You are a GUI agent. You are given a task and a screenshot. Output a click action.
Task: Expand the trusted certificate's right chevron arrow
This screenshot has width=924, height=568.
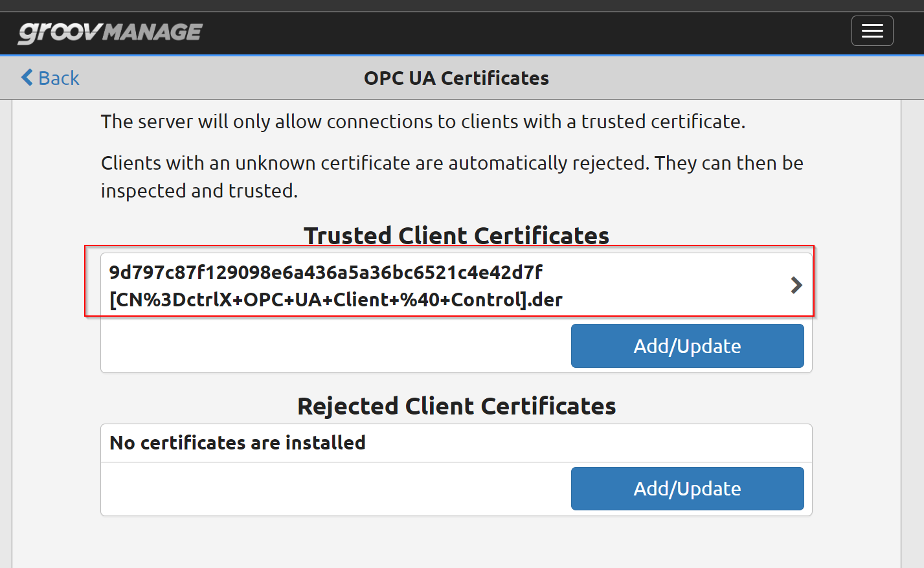(x=796, y=285)
